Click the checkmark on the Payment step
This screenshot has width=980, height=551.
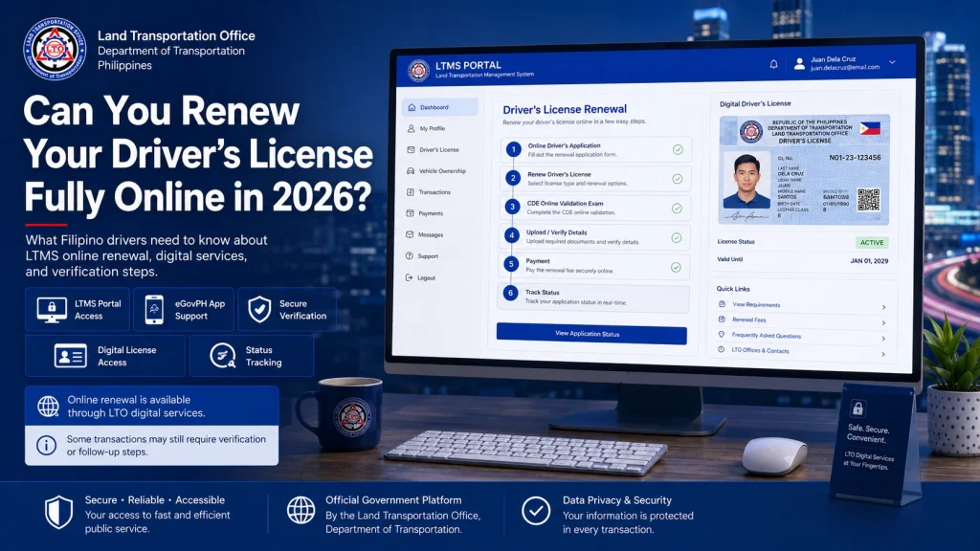click(676, 268)
